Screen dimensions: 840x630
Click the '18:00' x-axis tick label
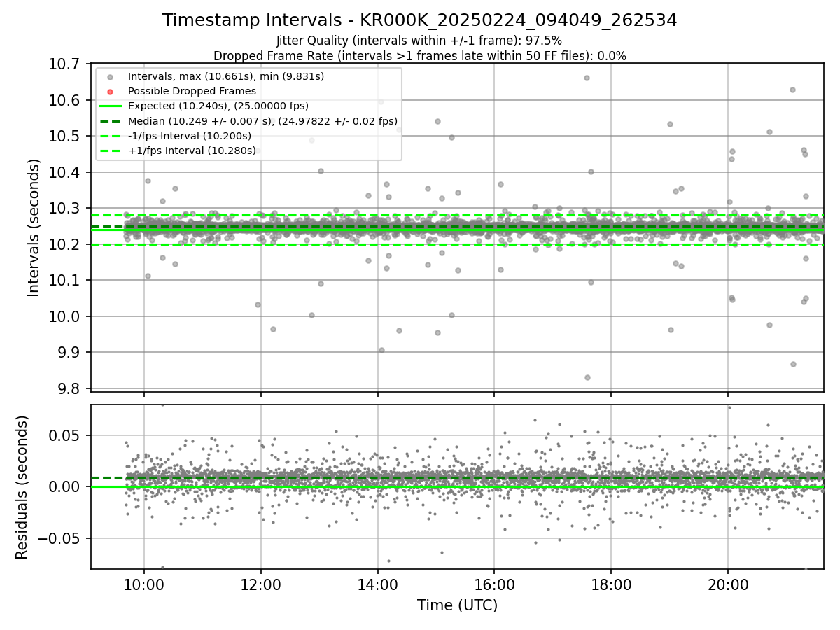click(x=611, y=583)
